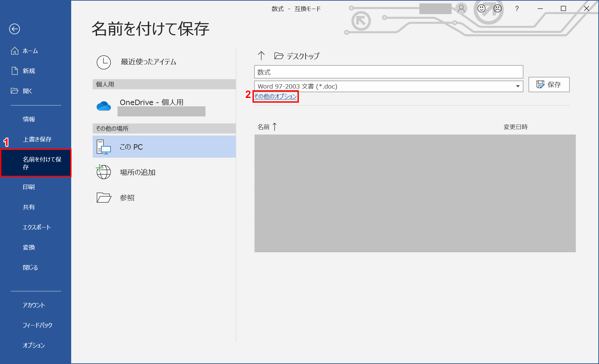Select OneDrive - 個人用 location
The height and width of the screenshot is (364, 599).
pos(152,102)
